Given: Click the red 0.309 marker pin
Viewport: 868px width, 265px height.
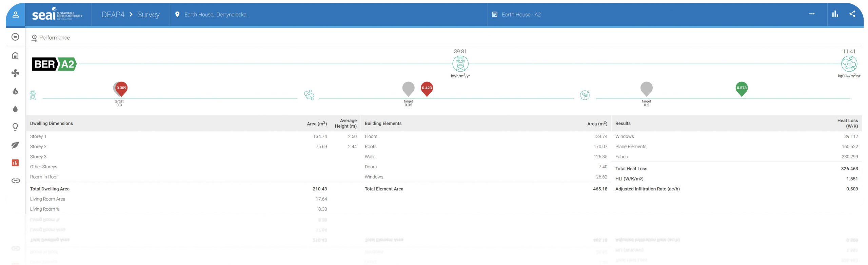Looking at the screenshot, I should tap(121, 88).
